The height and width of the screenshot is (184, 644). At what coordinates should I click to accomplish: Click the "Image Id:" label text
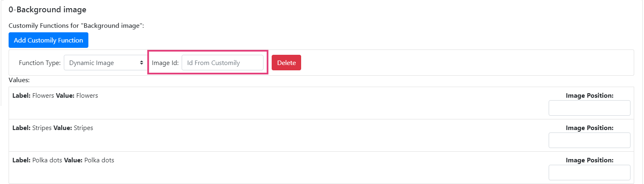(x=165, y=63)
